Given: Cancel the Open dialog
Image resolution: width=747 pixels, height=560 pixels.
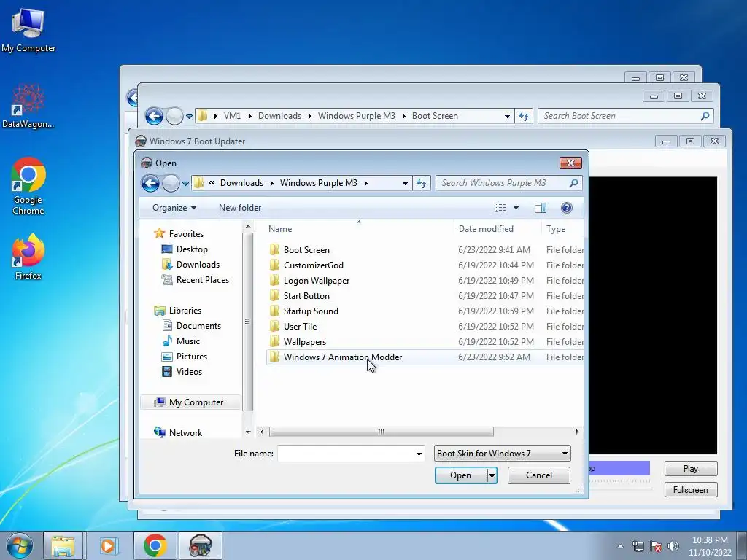Looking at the screenshot, I should (x=539, y=475).
